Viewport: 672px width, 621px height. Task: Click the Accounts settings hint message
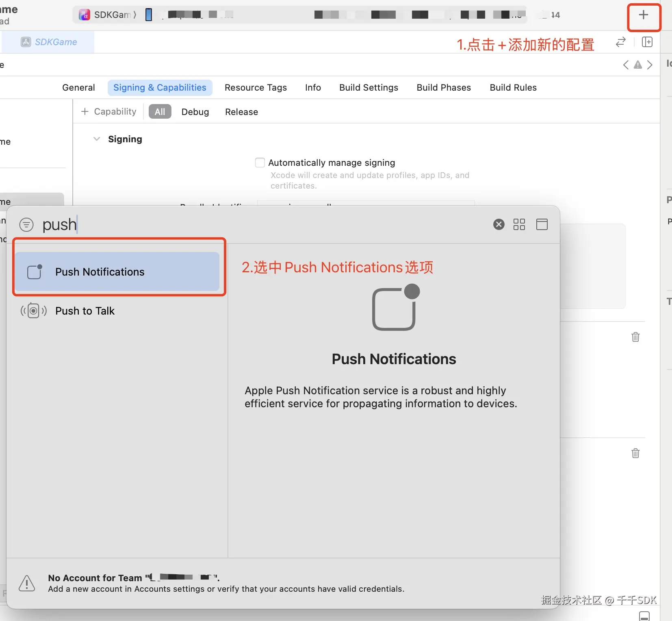[x=226, y=589]
